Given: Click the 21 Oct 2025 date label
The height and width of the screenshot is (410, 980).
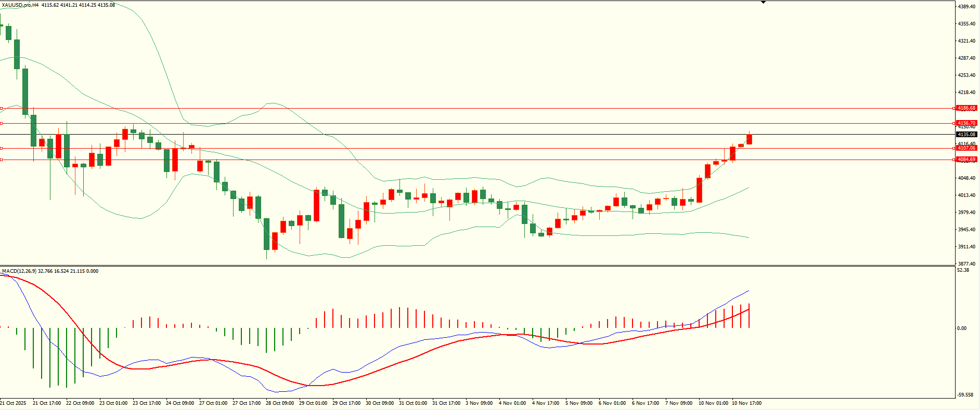Looking at the screenshot, I should tap(14, 403).
